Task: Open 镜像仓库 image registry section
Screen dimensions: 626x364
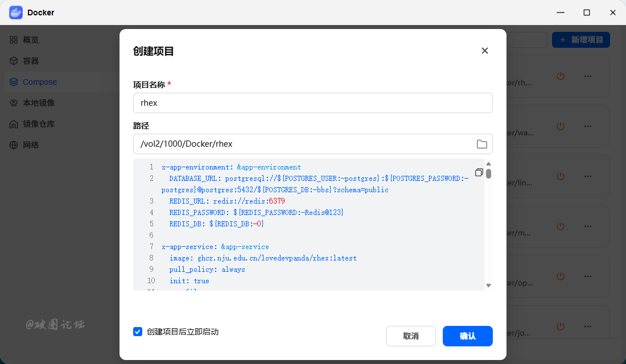Action: click(32, 124)
